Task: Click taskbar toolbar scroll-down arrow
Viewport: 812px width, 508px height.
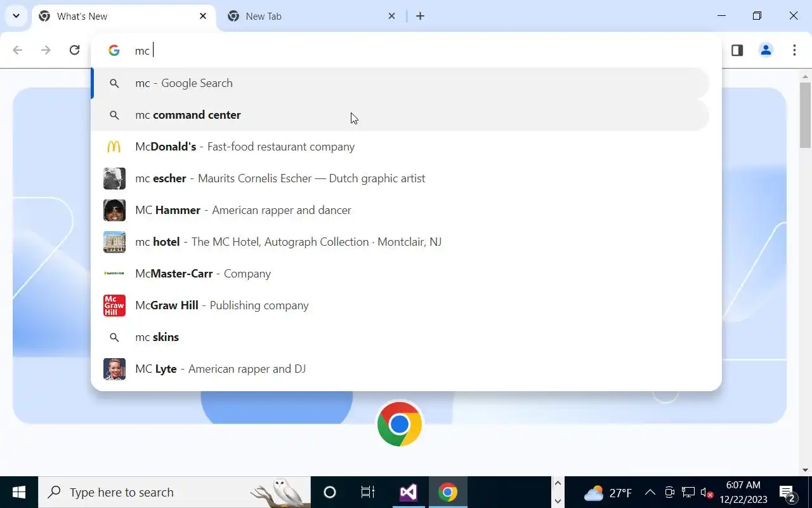Action: pyautogui.click(x=558, y=500)
